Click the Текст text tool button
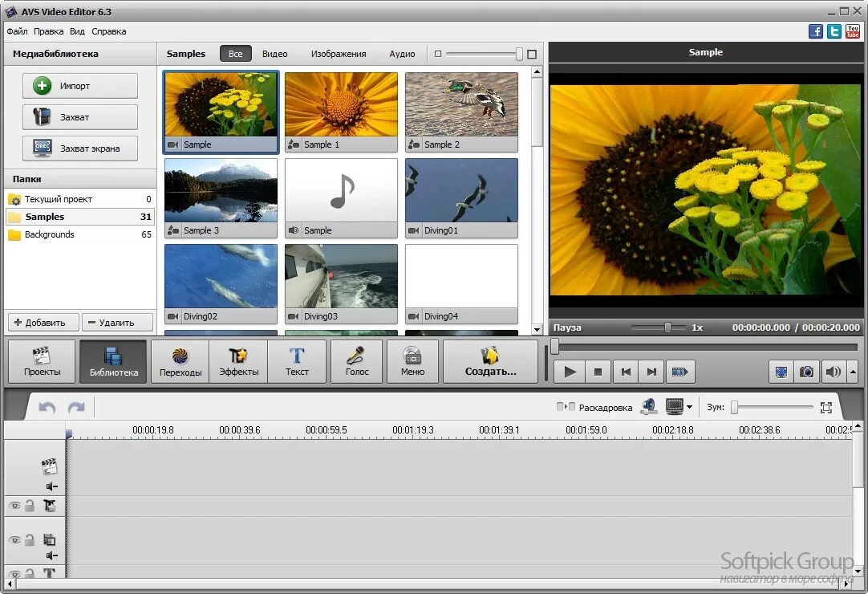This screenshot has height=594, width=868. 297,361
